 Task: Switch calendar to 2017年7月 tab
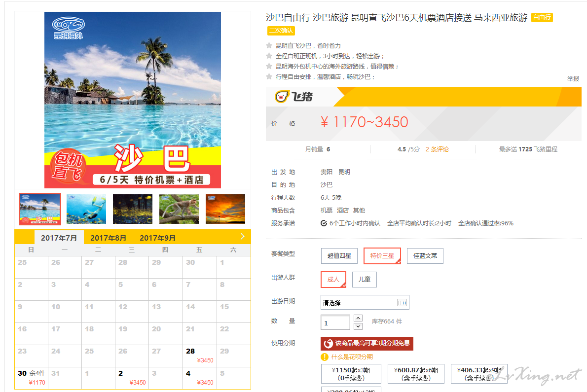(x=59, y=238)
